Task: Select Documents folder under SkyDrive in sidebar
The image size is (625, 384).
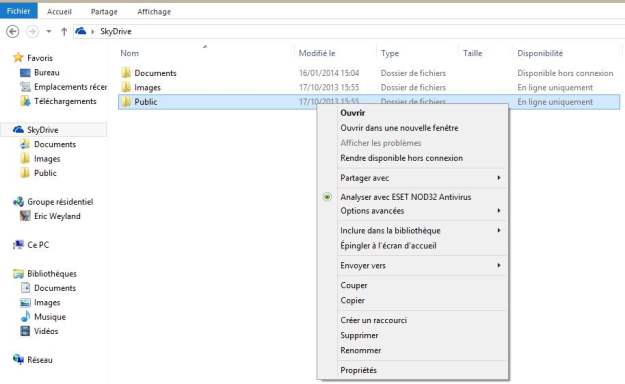Action: point(55,144)
